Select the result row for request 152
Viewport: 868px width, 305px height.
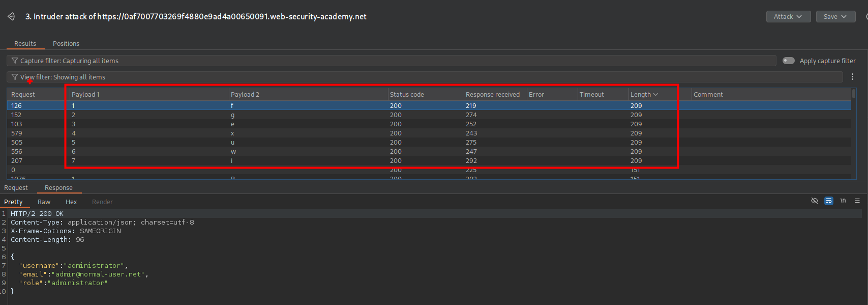click(x=305, y=115)
